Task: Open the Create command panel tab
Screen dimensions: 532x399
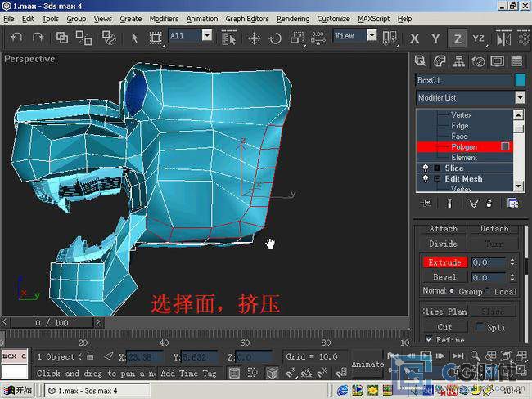Action: [x=420, y=61]
